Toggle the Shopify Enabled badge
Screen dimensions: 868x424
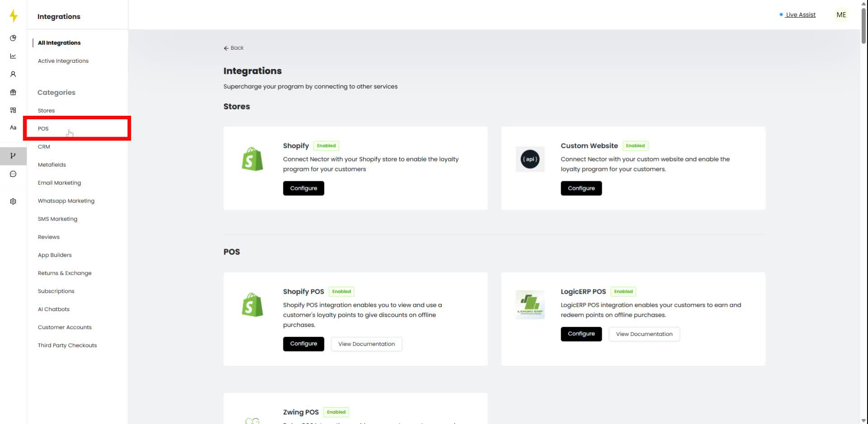click(x=326, y=146)
